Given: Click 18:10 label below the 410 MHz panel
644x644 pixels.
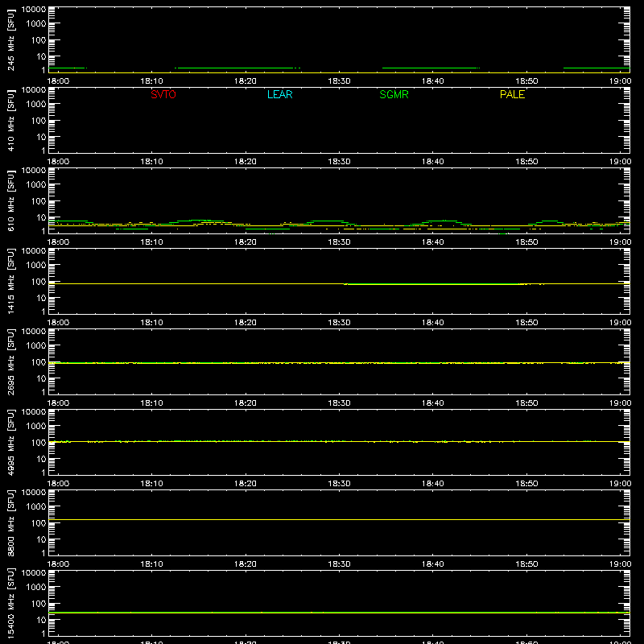Looking at the screenshot, I should click(x=152, y=162).
